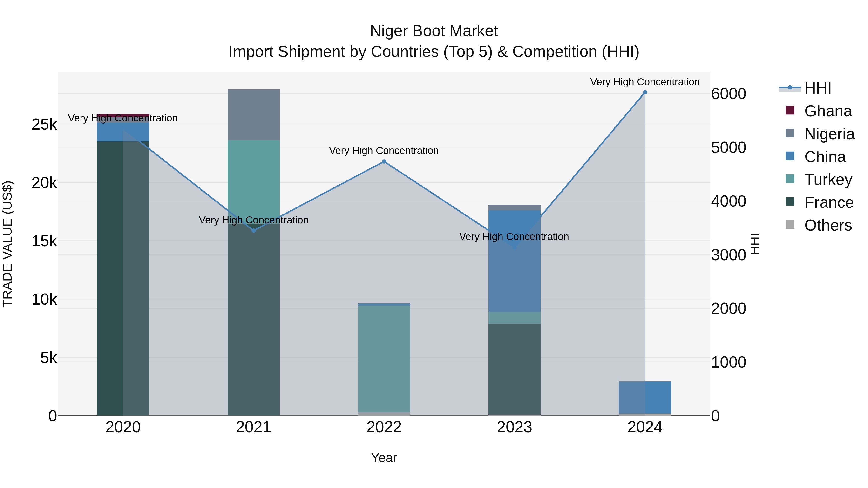The image size is (868, 488).
Task: Click the France dark green swatch
Action: [790, 201]
